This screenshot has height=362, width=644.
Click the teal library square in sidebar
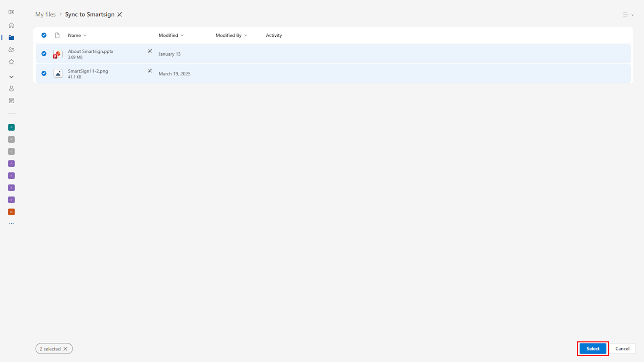(11, 127)
